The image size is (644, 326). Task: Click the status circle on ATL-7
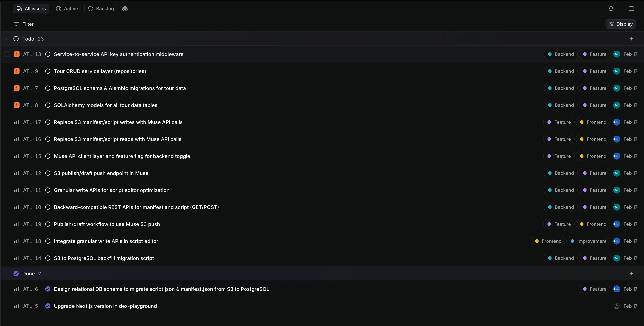pos(48,88)
